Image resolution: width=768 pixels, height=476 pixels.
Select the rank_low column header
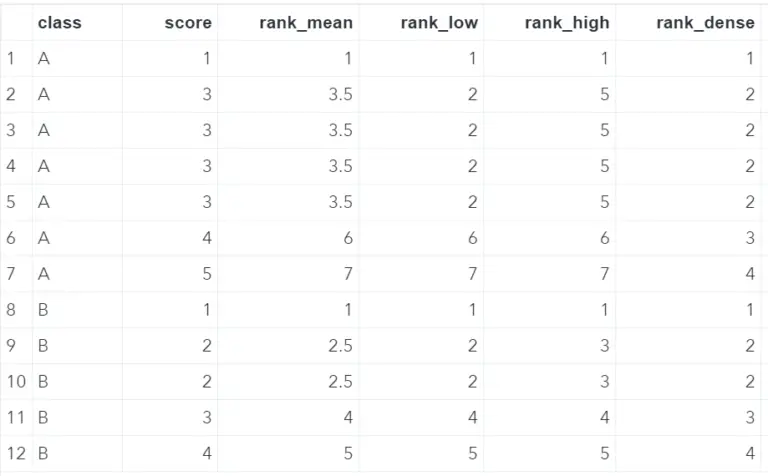439,23
